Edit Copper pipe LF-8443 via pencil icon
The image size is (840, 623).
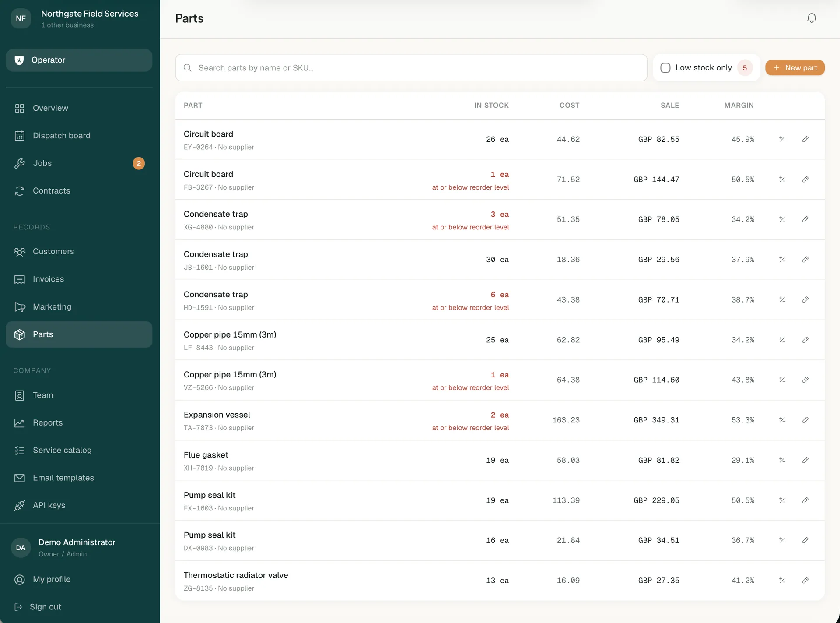(x=805, y=340)
